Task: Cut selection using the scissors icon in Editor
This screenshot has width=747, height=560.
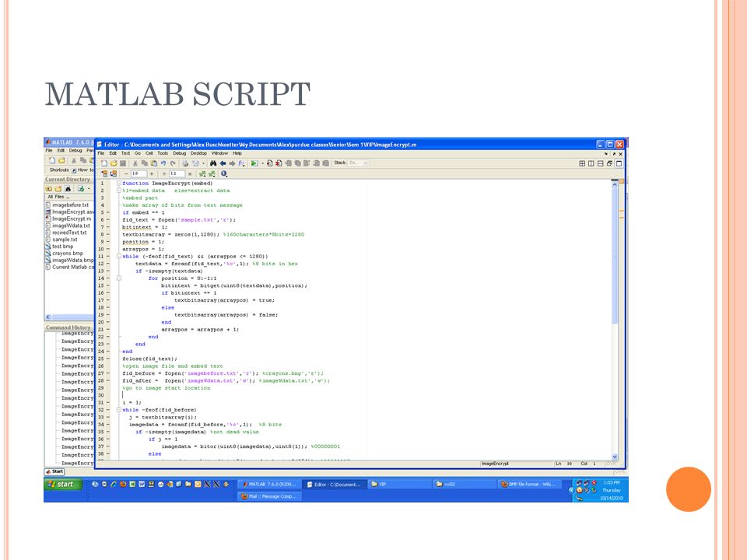Action: click(135, 163)
